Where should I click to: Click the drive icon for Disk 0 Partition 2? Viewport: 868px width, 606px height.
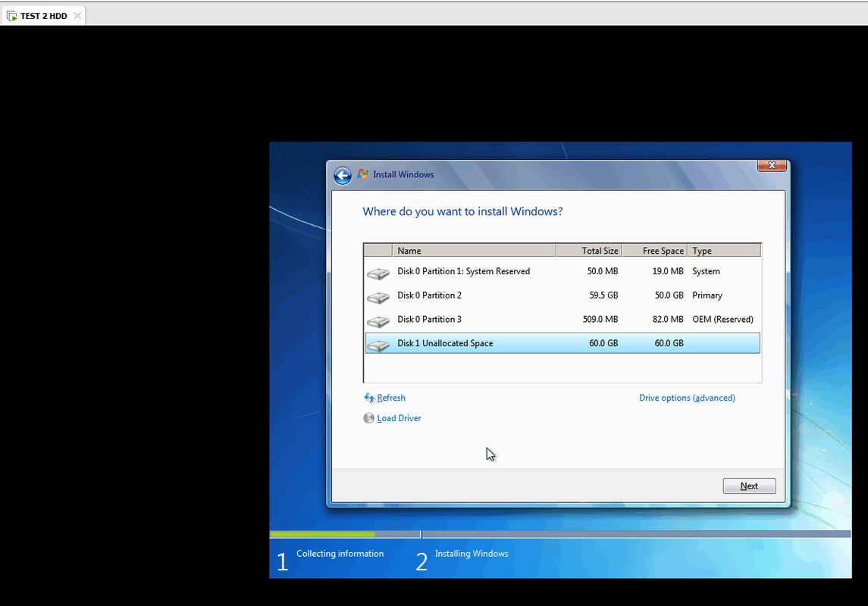(378, 298)
